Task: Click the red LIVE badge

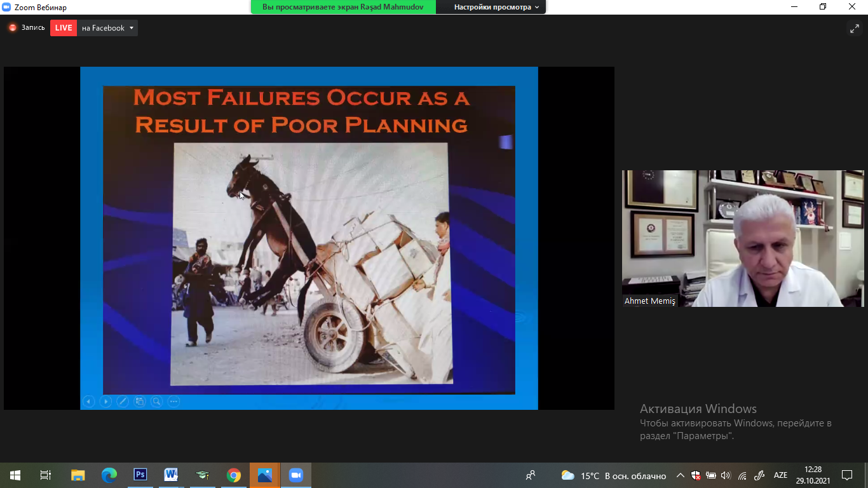Action: [x=64, y=28]
